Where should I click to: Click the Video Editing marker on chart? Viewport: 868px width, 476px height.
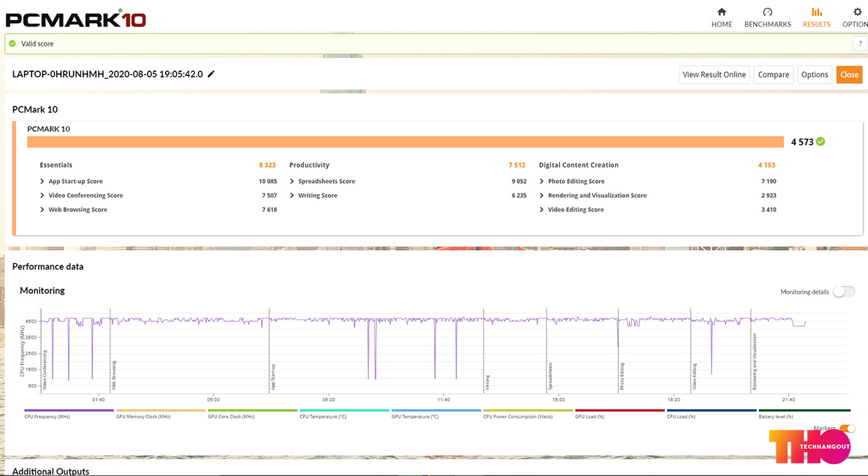point(695,377)
